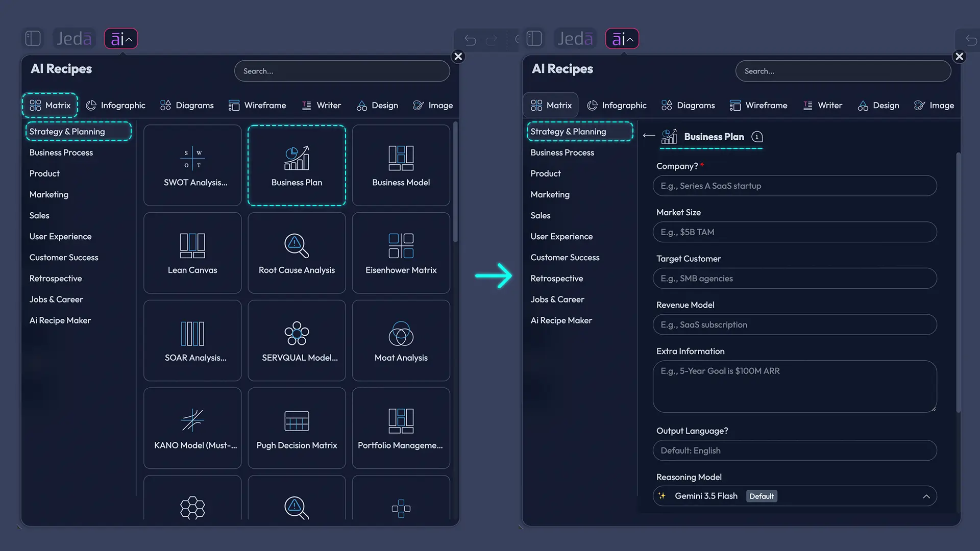
Task: Open the Wireframe tab in right panel
Action: (758, 105)
